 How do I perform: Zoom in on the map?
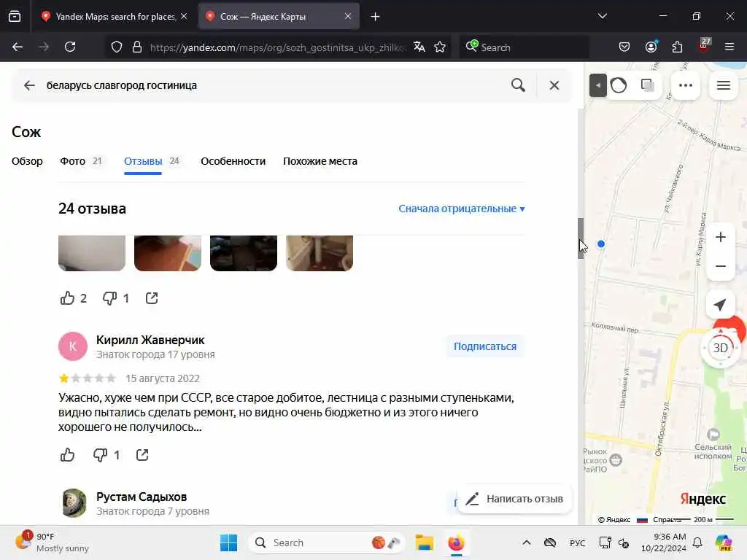pos(720,237)
